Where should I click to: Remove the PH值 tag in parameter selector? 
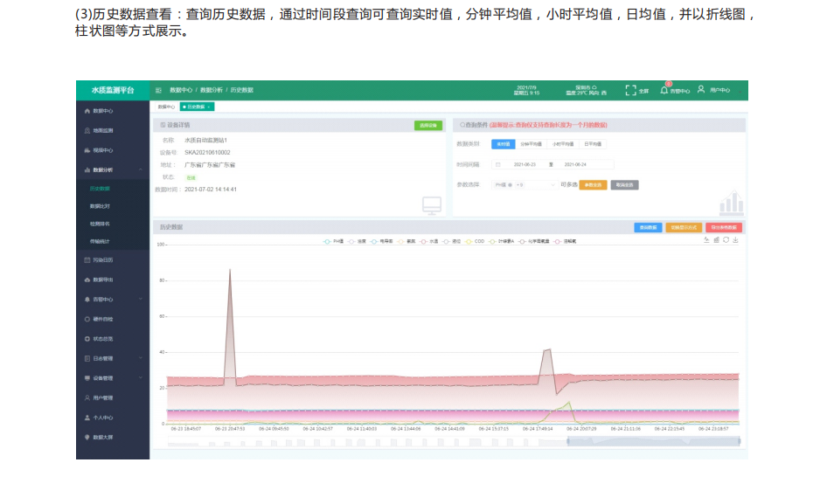510,185
